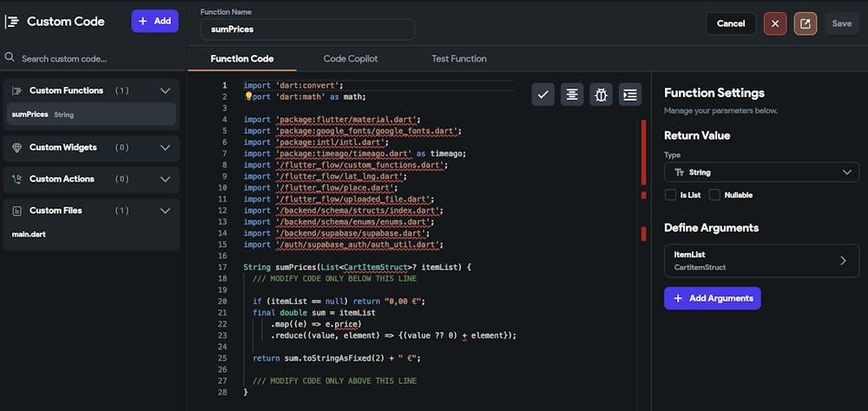Enable the Is List checkbox
The height and width of the screenshot is (411, 868).
(x=670, y=196)
